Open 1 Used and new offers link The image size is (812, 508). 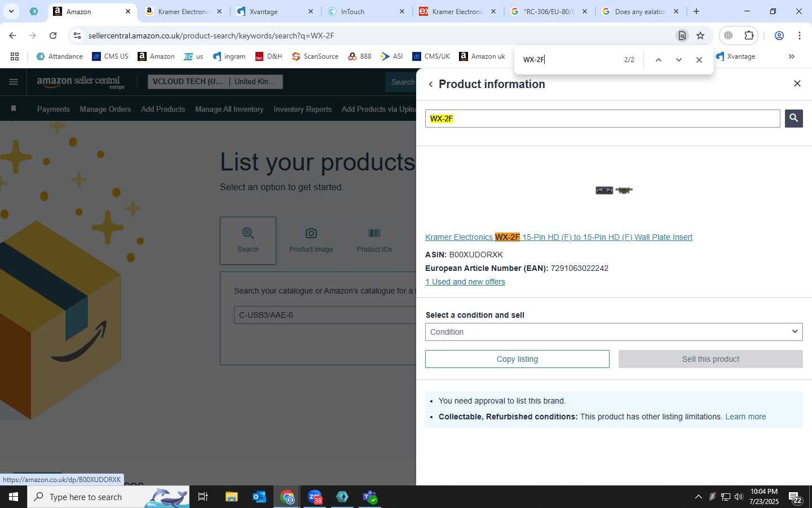tap(465, 282)
